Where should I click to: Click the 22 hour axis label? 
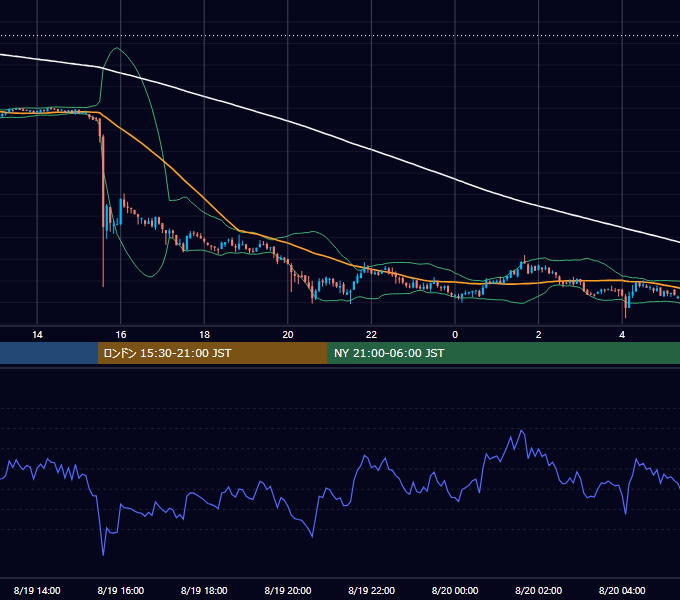[x=371, y=335]
